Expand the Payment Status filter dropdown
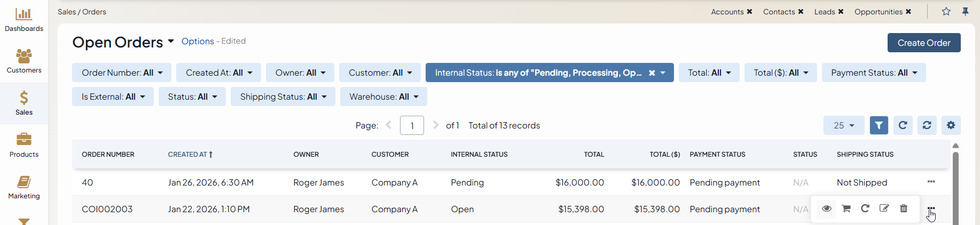 (x=873, y=73)
